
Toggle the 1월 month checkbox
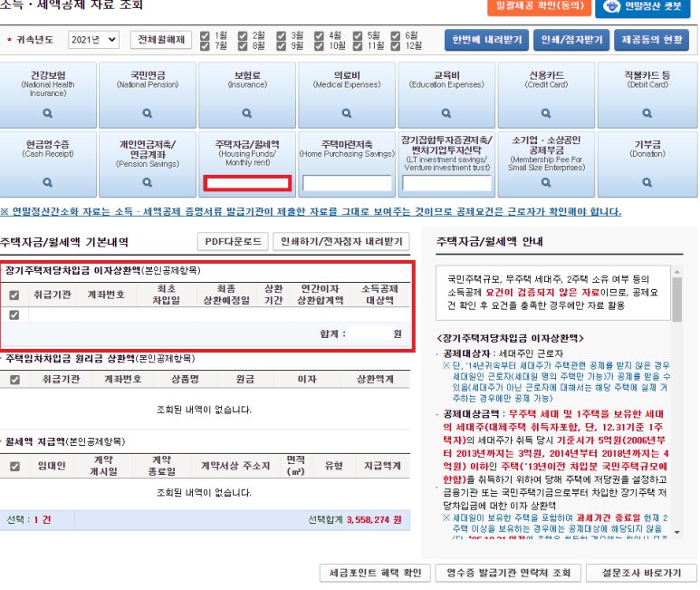point(205,35)
